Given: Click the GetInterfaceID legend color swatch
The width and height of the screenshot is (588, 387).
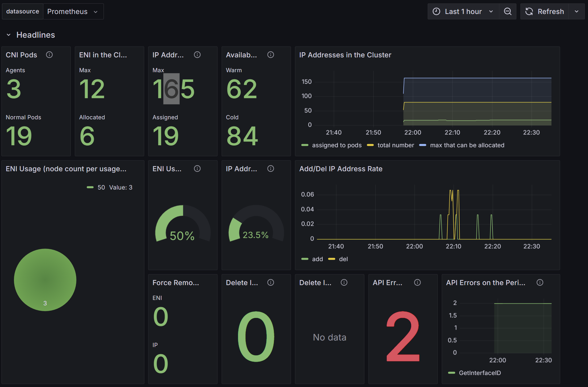Looking at the screenshot, I should tap(452, 373).
